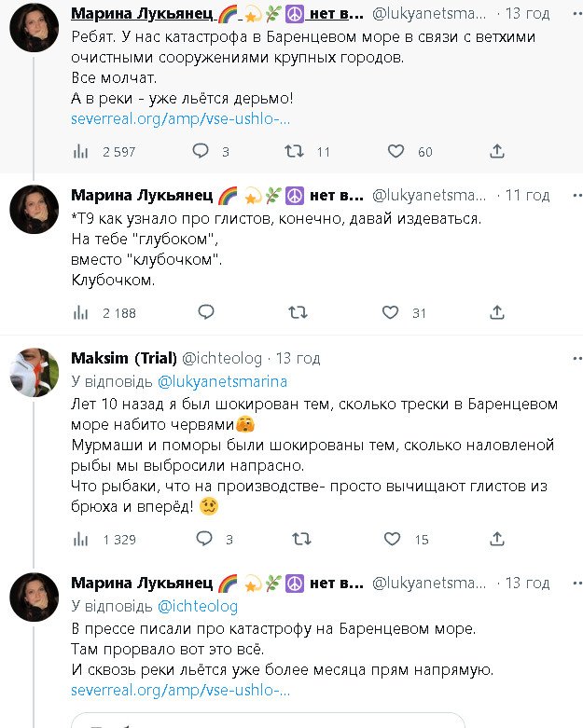Retweet the tweet with 11 retweets
Viewport: 583px width, 728px height.
click(293, 151)
